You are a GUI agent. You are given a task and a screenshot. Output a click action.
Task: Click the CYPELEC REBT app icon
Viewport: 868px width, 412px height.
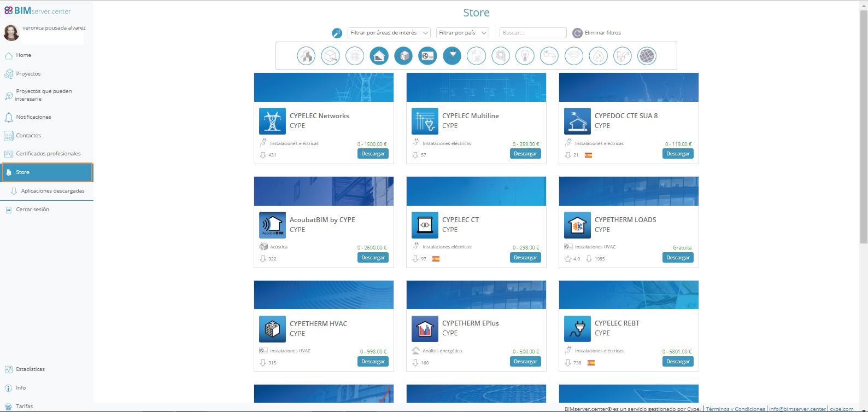(x=577, y=329)
